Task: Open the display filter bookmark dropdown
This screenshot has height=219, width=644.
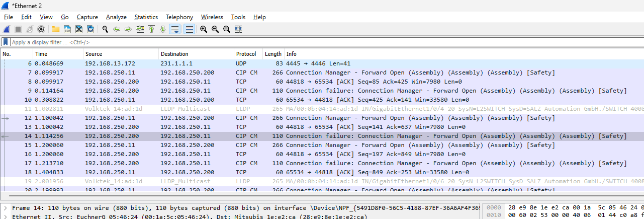Action: pos(6,42)
